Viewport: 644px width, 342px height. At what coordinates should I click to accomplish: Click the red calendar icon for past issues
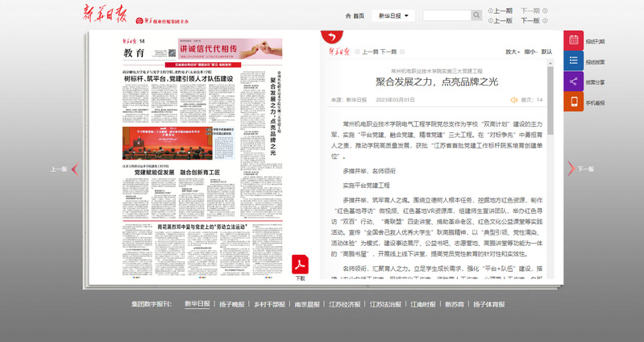[x=574, y=41]
